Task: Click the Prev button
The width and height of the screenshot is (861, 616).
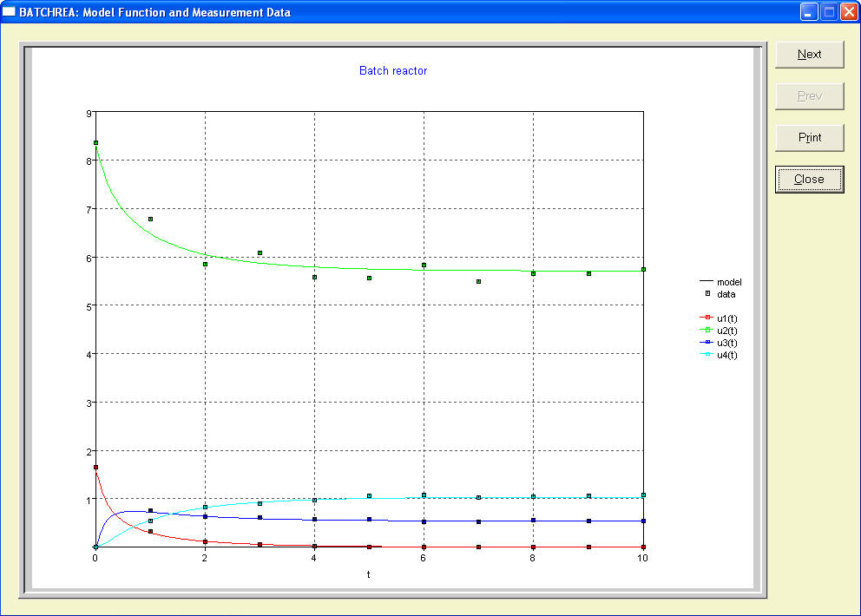Action: (809, 95)
